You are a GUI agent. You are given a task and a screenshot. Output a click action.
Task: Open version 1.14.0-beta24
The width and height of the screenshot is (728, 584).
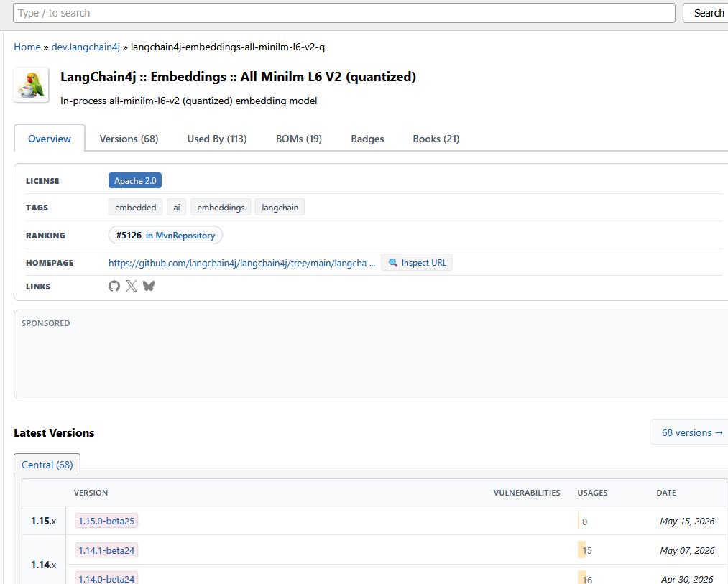(106, 579)
